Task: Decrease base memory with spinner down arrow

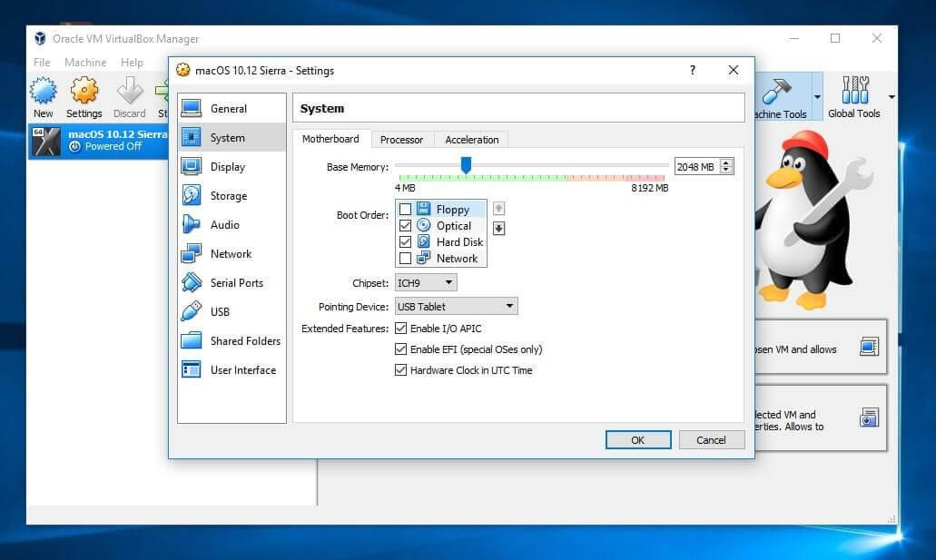Action: coord(726,170)
